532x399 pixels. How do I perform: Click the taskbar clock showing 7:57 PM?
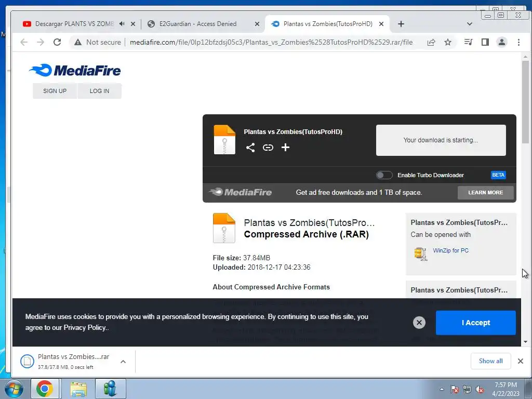(x=506, y=389)
